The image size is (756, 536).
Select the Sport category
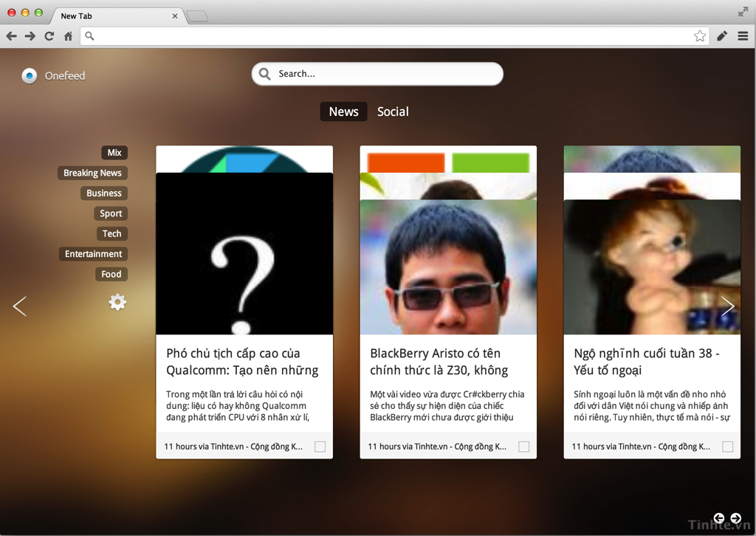point(111,213)
